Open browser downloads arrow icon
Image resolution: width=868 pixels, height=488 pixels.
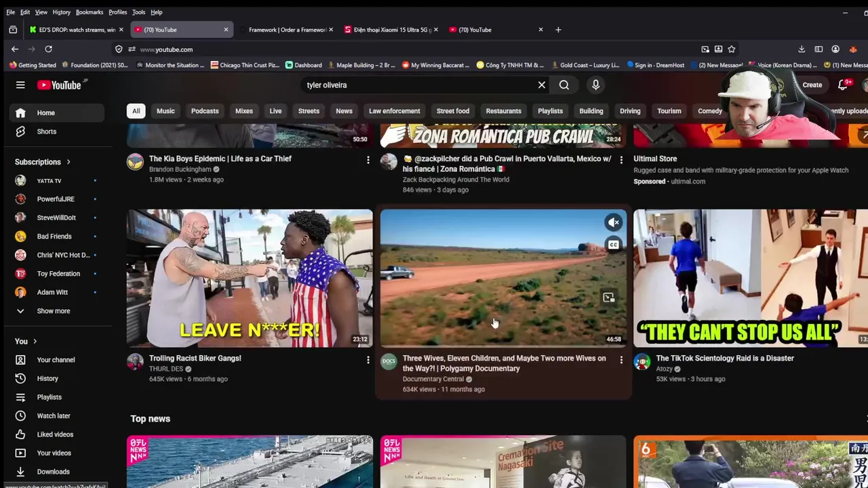coord(802,49)
